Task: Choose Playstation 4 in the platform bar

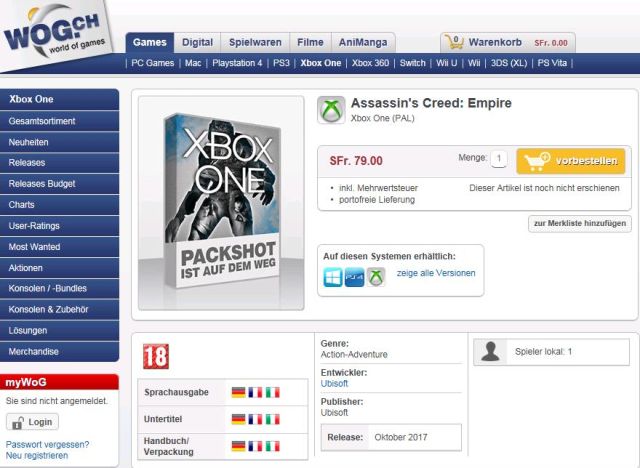Action: [x=237, y=63]
